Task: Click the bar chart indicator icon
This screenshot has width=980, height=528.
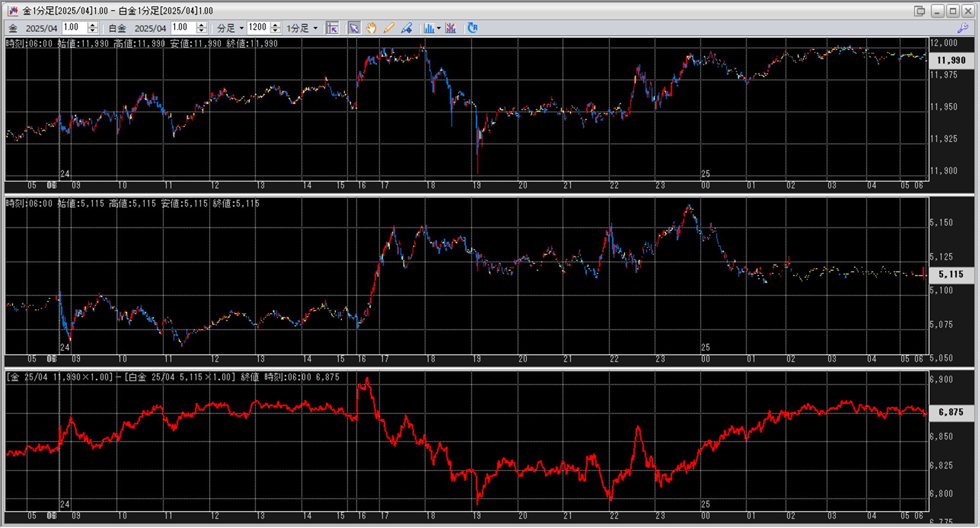Action: (428, 28)
